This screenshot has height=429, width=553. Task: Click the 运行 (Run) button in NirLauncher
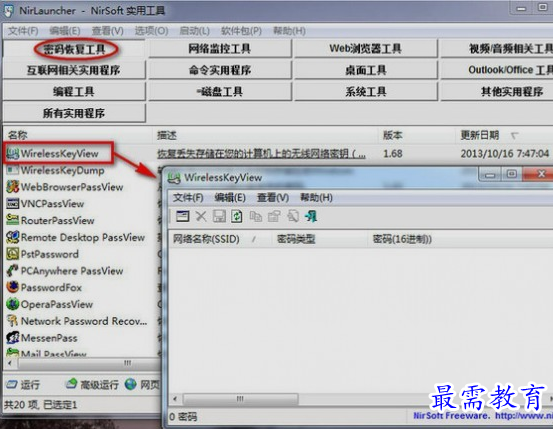click(x=23, y=385)
